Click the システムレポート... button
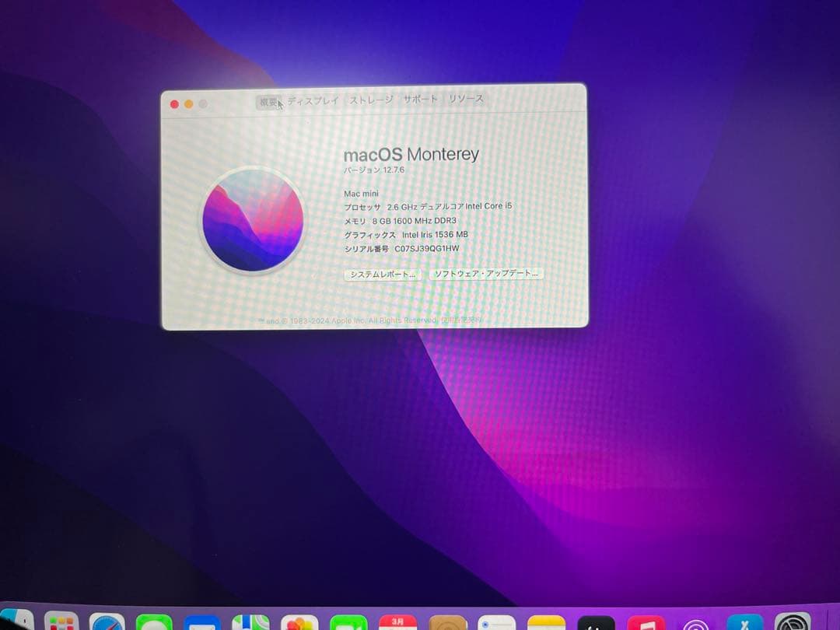This screenshot has width=840, height=630. pyautogui.click(x=383, y=275)
